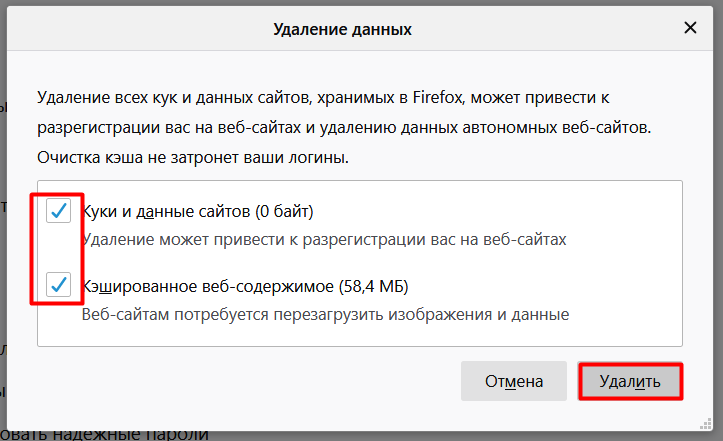Image resolution: width=723 pixels, height=441 pixels.
Task: Uncheck the "Кэшированное веб-содержимое" checkbox
Action: click(x=59, y=287)
